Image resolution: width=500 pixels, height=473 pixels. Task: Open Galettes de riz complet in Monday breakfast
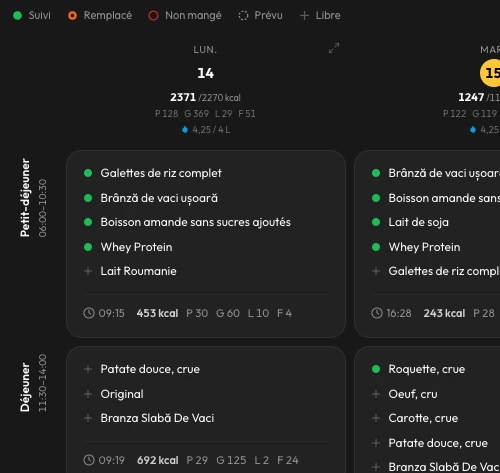point(161,173)
